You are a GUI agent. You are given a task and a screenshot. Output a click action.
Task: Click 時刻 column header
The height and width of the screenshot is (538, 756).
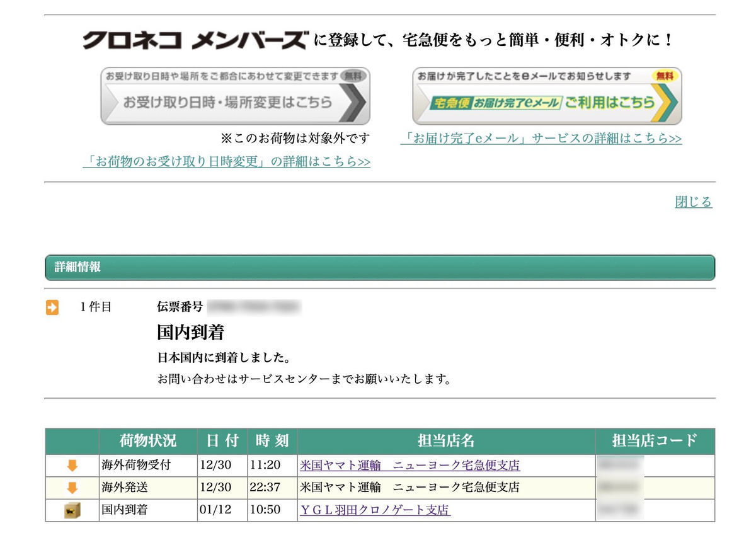coord(272,441)
